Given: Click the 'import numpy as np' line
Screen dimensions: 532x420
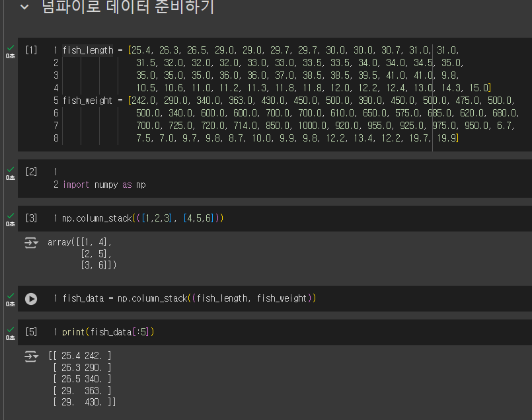Looking at the screenshot, I should click(x=104, y=185).
